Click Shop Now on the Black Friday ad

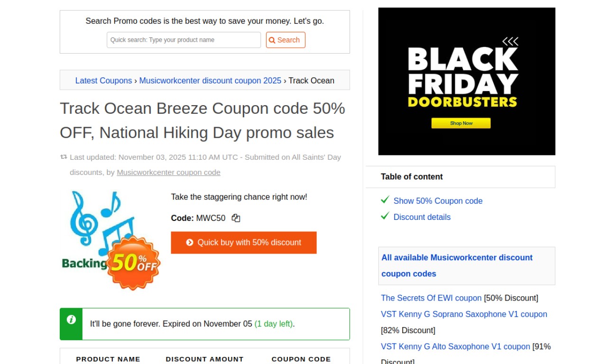point(461,123)
